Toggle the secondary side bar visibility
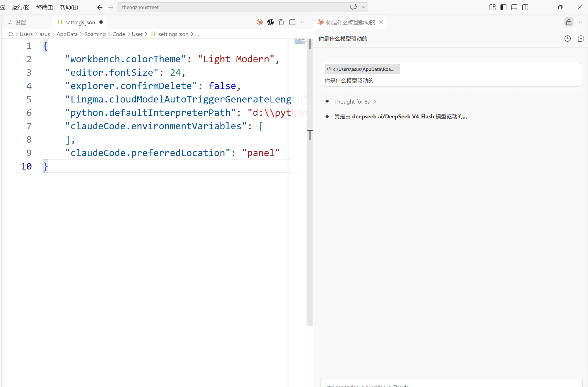The height and width of the screenshot is (387, 588). [x=525, y=7]
